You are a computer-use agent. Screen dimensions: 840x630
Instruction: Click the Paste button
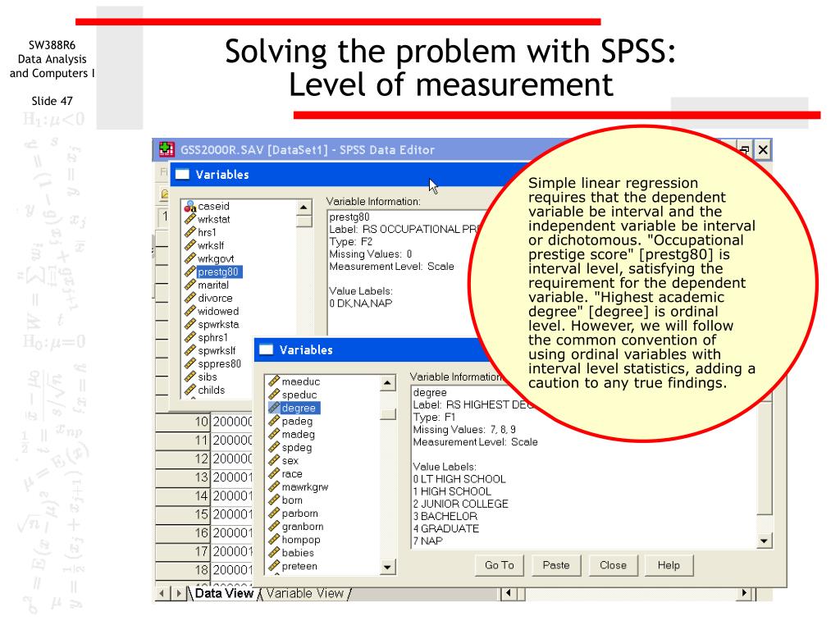coord(556,565)
